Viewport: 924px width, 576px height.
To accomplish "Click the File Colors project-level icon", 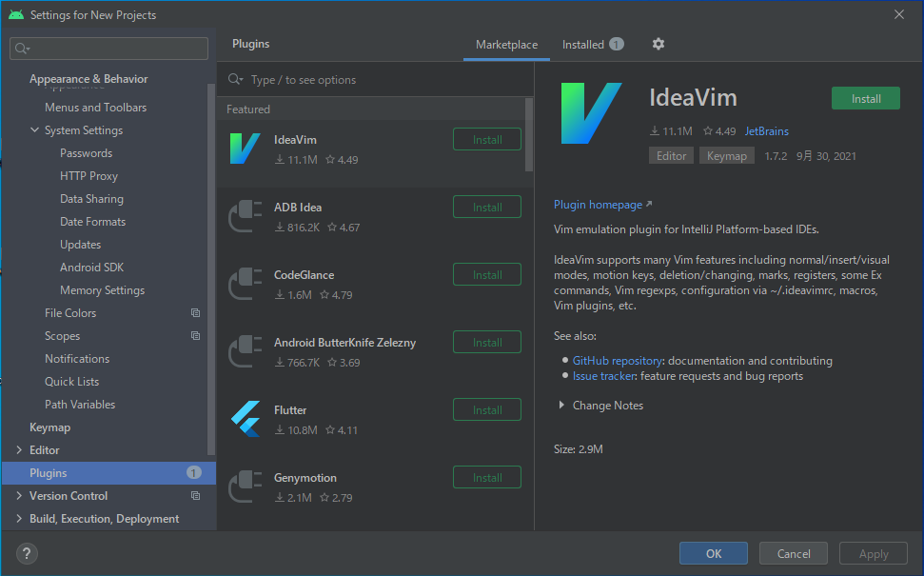I will [196, 313].
